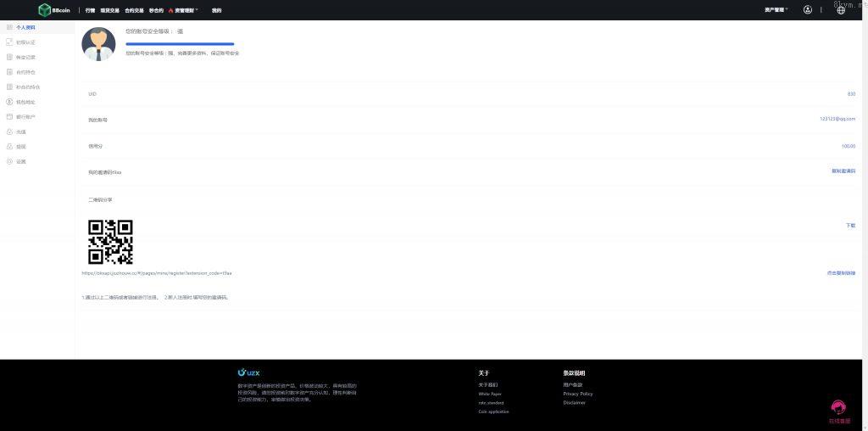Open the online customer service chat icon
This screenshot has width=868, height=431.
tap(837, 407)
